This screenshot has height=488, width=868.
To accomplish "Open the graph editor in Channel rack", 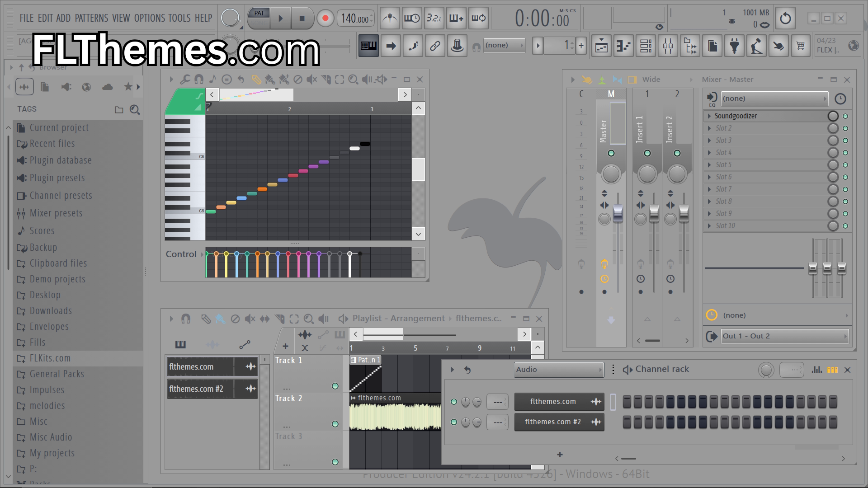I will pyautogui.click(x=816, y=370).
